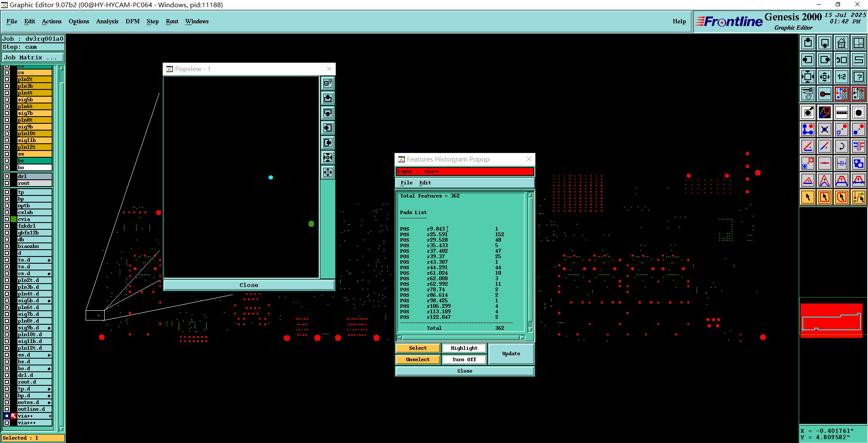This screenshot has height=443, width=868.
Task: Click the top icon in Popview toolbar
Action: click(328, 83)
